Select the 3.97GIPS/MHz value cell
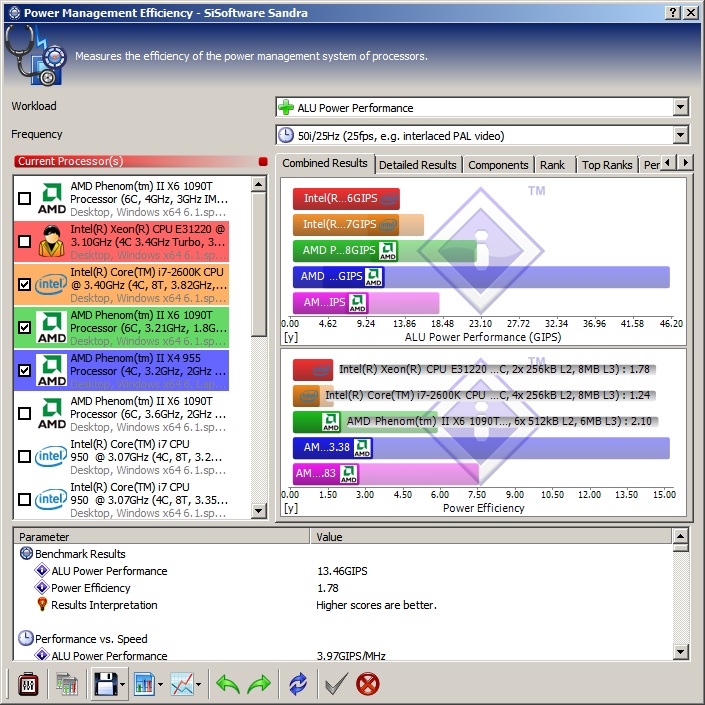 351,656
